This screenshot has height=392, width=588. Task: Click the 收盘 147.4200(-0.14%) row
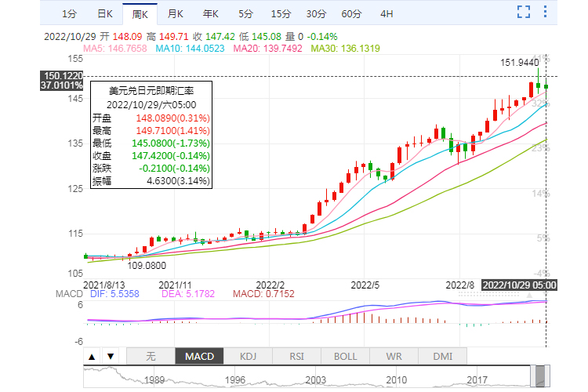click(x=151, y=156)
